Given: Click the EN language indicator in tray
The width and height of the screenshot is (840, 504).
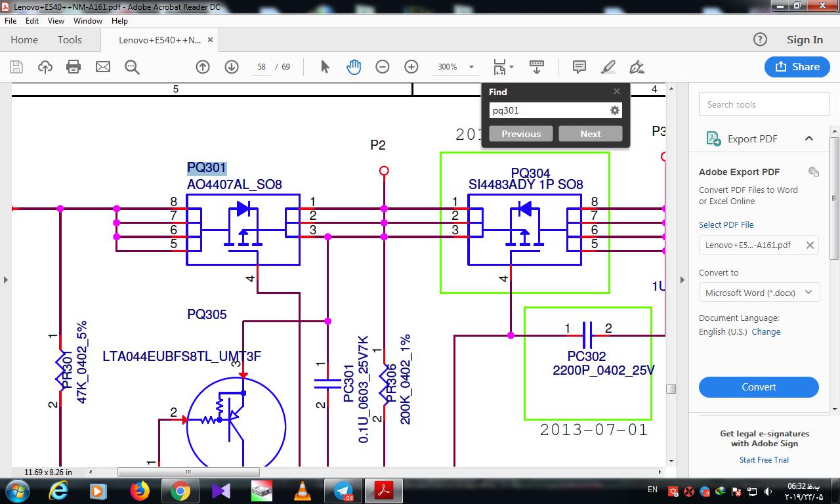Looking at the screenshot, I should 652,490.
